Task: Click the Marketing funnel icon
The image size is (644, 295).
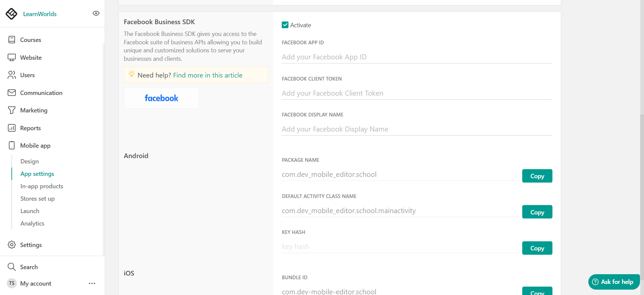Action: (12, 110)
